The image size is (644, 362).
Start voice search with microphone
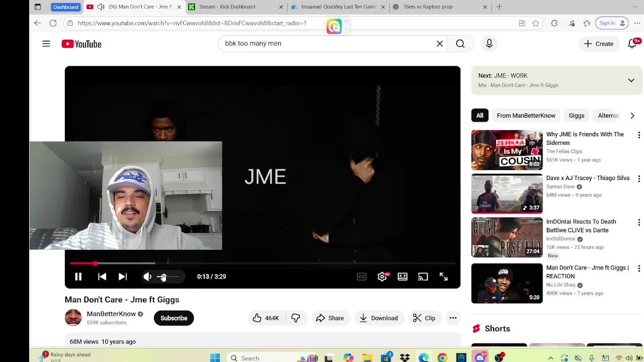[x=489, y=44]
